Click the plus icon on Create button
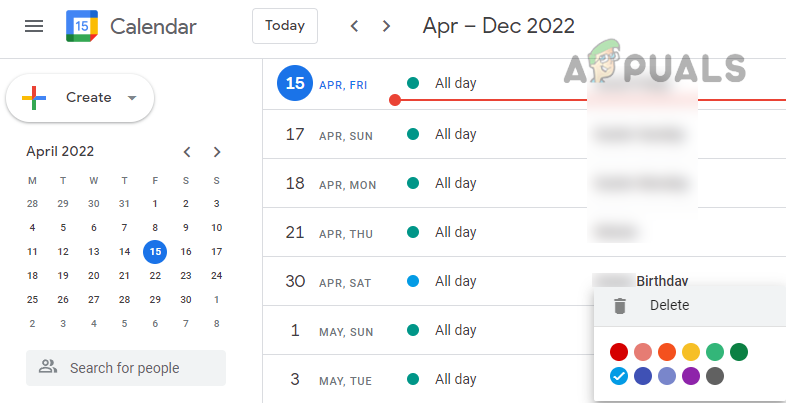Image resolution: width=786 pixels, height=403 pixels. pyautogui.click(x=34, y=97)
